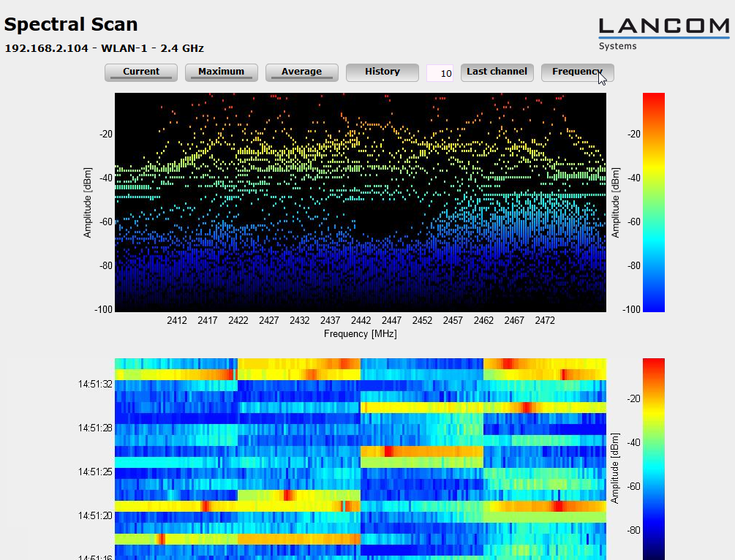735x560 pixels.
Task: Click the 2472 MHz frequency tick label
Action: [x=545, y=321]
